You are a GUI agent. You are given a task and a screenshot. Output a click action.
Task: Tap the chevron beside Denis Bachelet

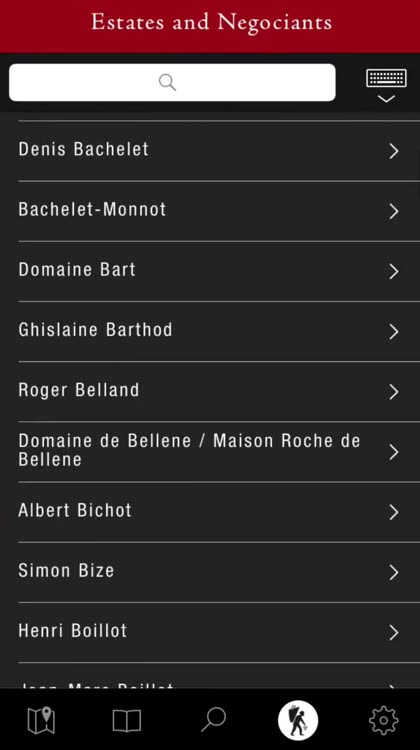(x=394, y=151)
